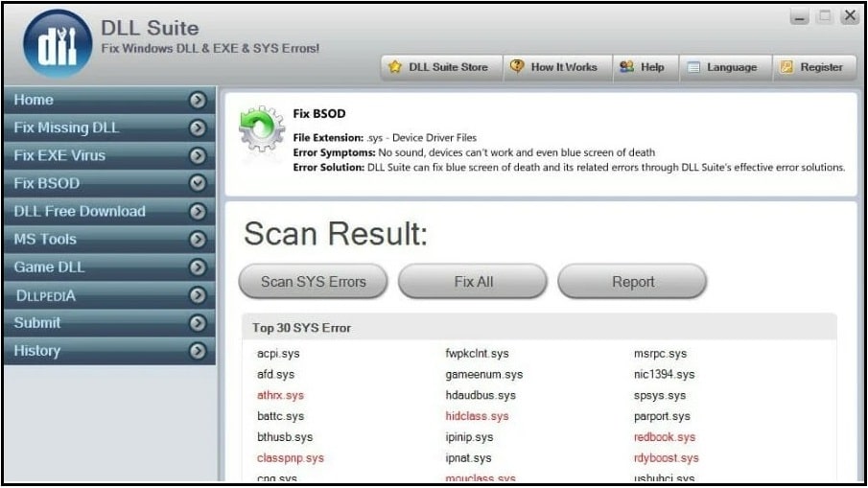The height and width of the screenshot is (488, 868).
Task: Select Fix EXE Virus in sidebar
Action: click(109, 155)
